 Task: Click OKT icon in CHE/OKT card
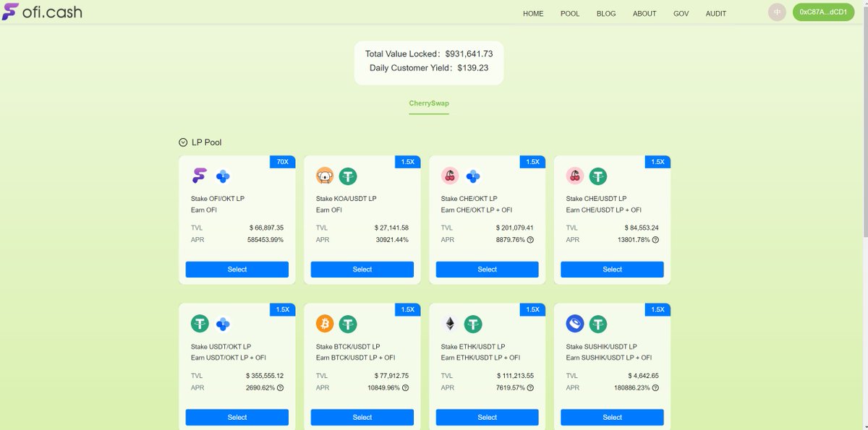click(473, 176)
